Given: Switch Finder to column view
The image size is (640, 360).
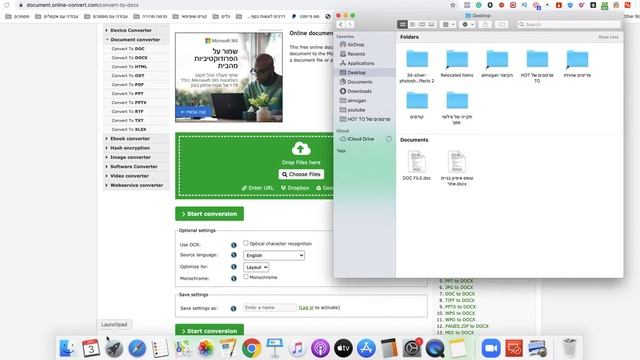Looking at the screenshot, I should [422, 24].
